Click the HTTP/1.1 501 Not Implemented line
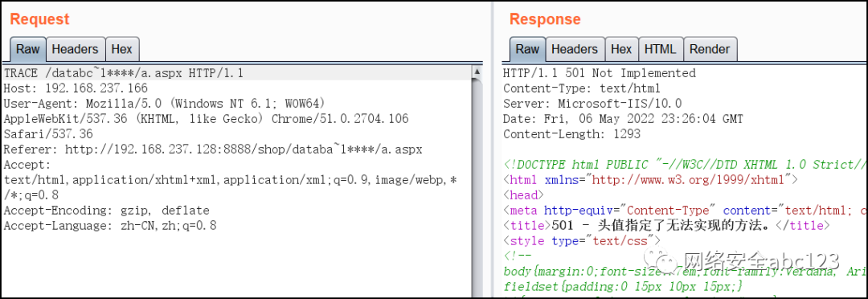 [x=600, y=74]
